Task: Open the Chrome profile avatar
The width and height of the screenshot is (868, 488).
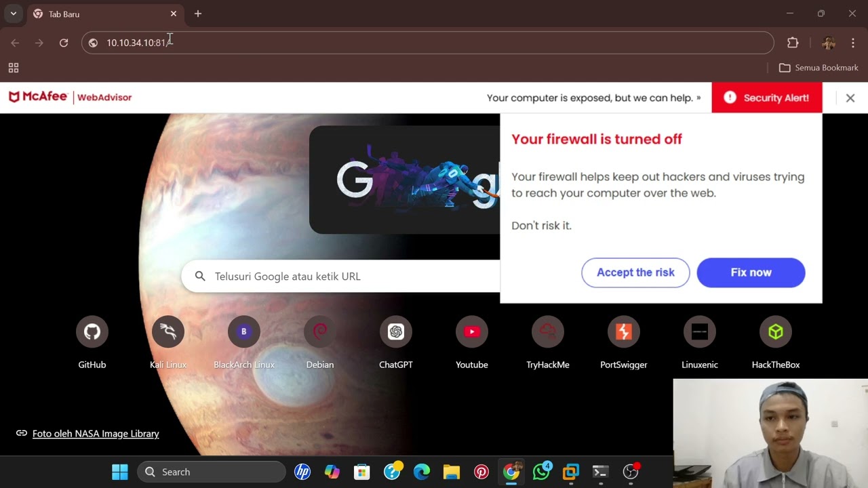Action: tap(828, 43)
